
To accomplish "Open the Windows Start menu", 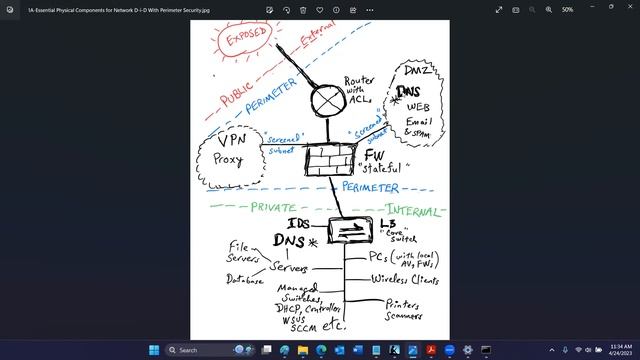I will (154, 350).
